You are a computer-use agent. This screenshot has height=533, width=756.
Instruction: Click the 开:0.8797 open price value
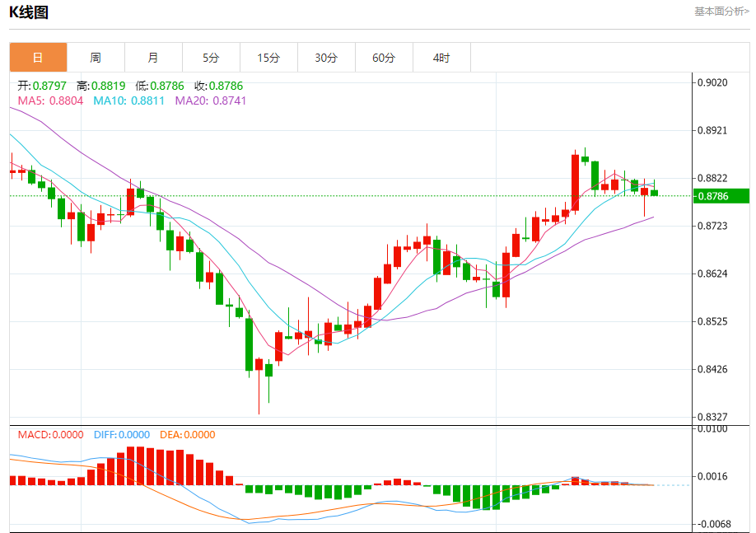pos(42,86)
